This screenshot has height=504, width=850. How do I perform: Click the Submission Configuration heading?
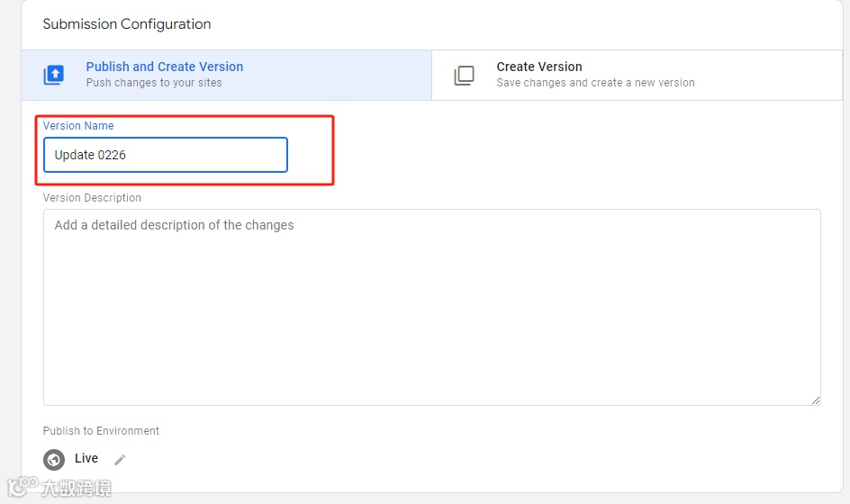(127, 24)
